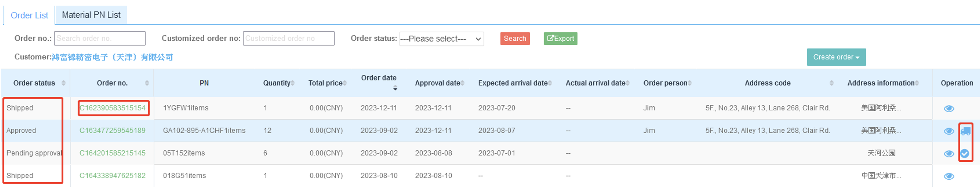This screenshot has height=192, width=980.
Task: Click the eye icon for order C162390583515154
Action: tap(949, 109)
